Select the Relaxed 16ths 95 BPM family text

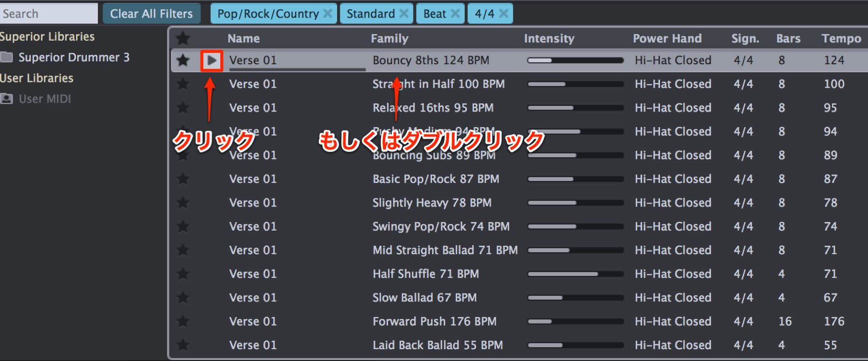coord(433,108)
